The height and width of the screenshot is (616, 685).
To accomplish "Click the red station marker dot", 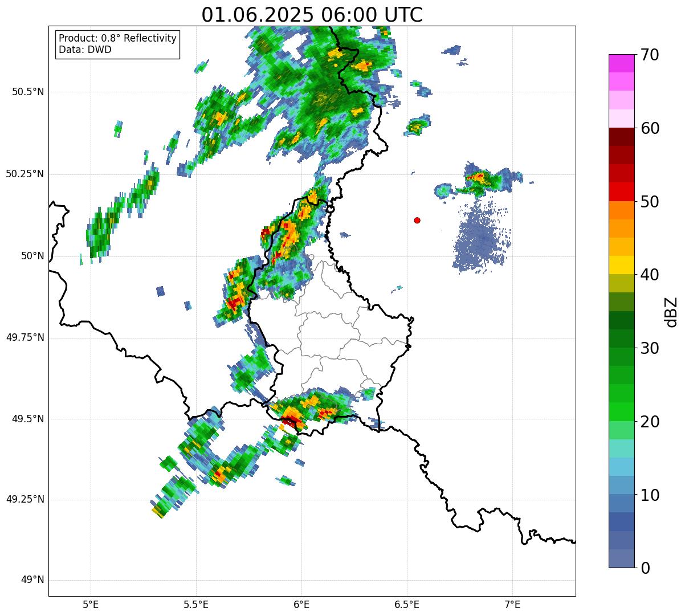I will [x=417, y=220].
